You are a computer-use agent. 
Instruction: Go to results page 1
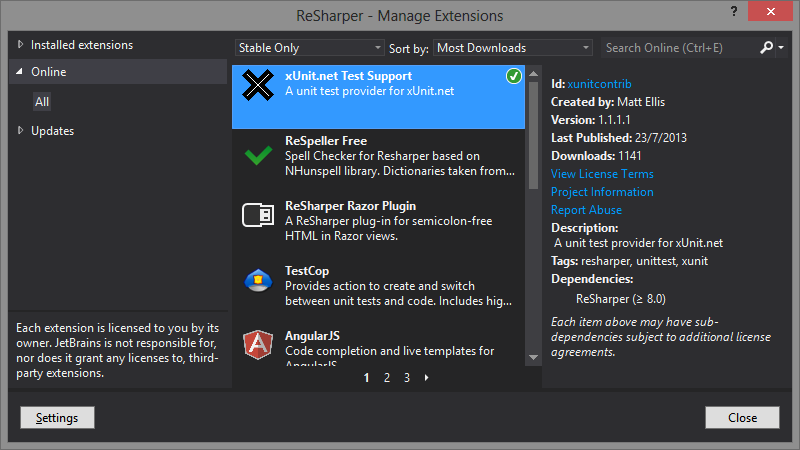366,378
